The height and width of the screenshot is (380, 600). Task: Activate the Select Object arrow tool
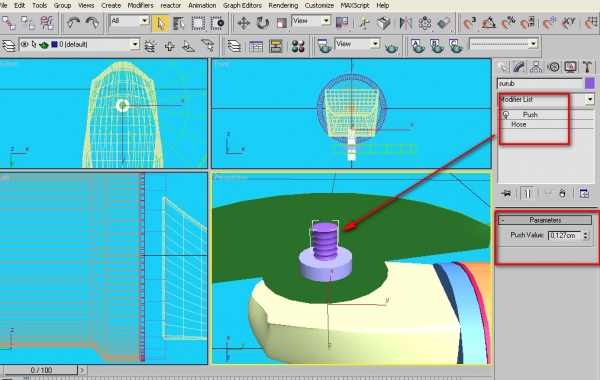(160, 23)
